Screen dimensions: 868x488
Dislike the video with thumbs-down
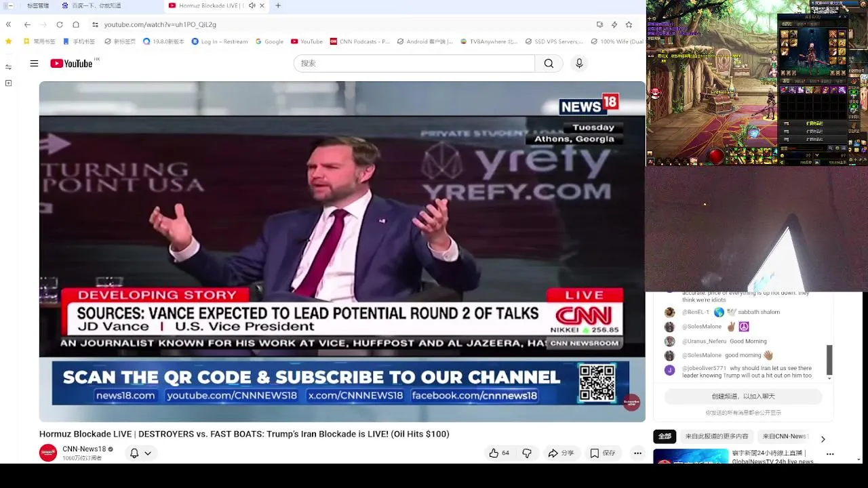pyautogui.click(x=526, y=453)
